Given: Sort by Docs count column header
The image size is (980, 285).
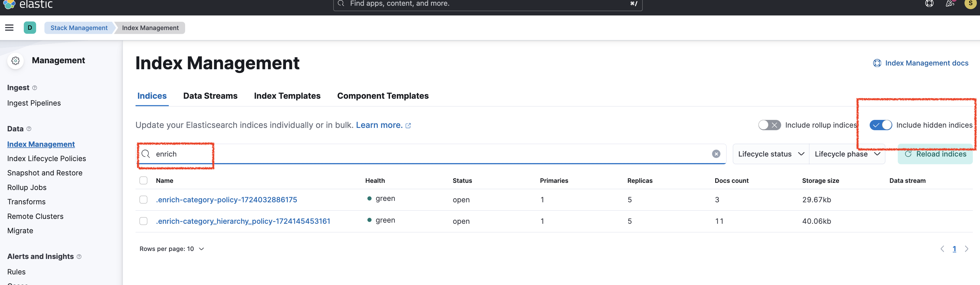Looking at the screenshot, I should click(x=731, y=181).
